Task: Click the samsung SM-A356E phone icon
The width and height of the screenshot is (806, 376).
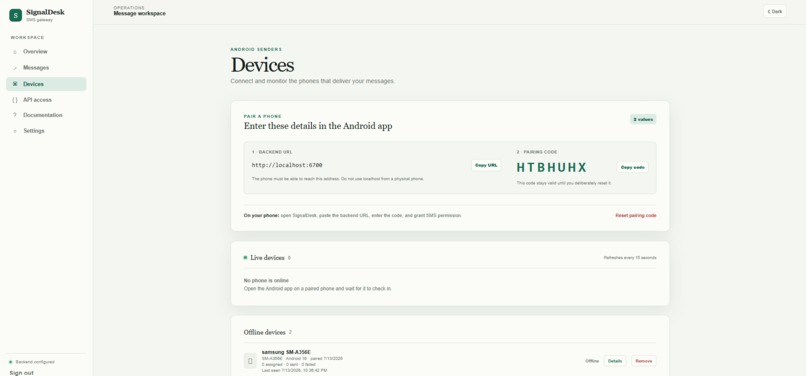Action: click(x=250, y=361)
